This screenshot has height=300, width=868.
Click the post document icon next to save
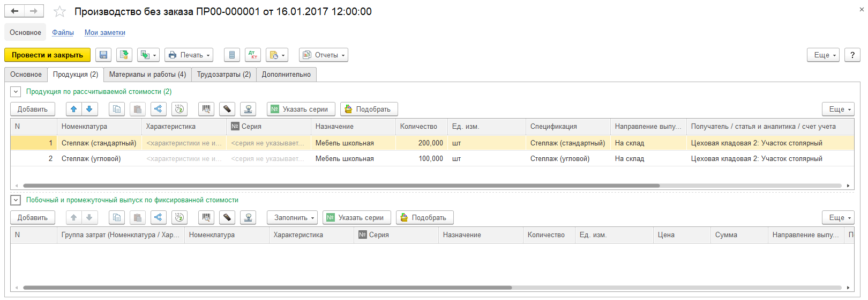coord(124,55)
